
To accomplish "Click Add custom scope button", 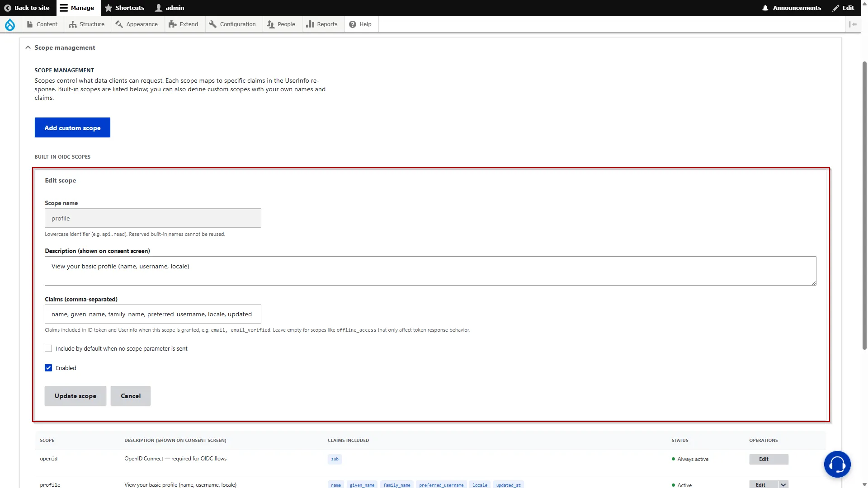I will click(x=72, y=128).
